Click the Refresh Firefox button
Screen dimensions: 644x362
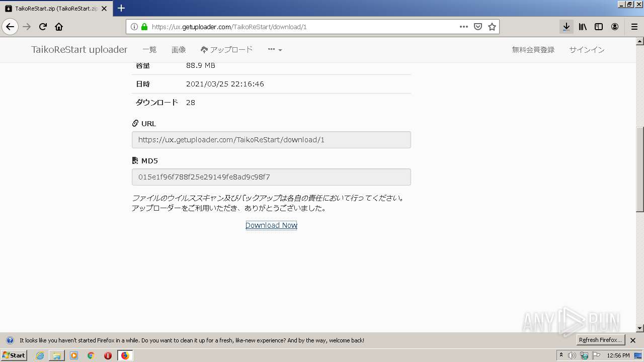pyautogui.click(x=600, y=340)
